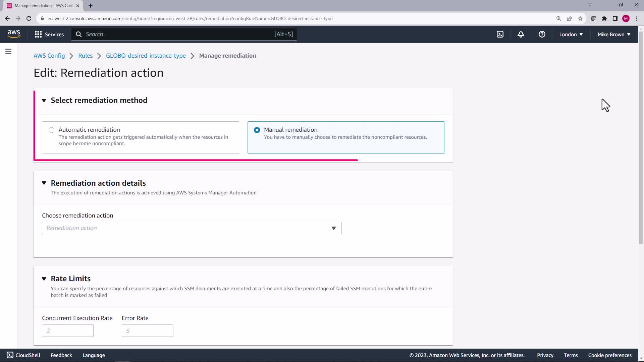Open the London region selector

pyautogui.click(x=571, y=34)
